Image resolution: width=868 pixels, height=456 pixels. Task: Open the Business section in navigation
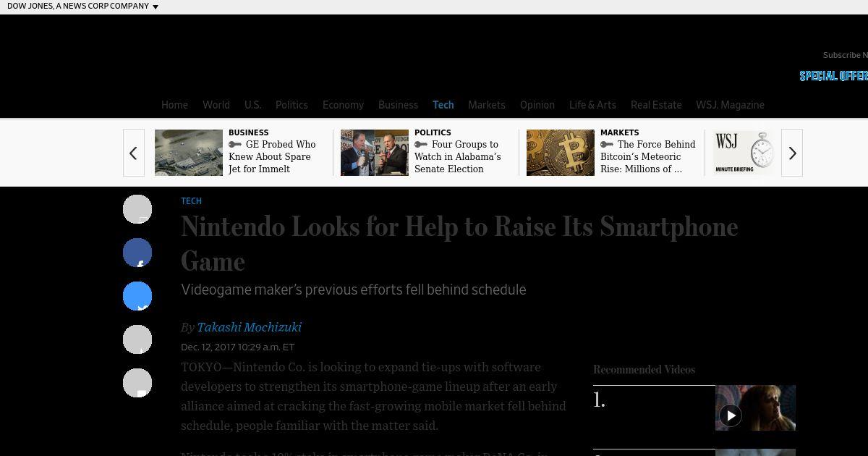coord(398,105)
